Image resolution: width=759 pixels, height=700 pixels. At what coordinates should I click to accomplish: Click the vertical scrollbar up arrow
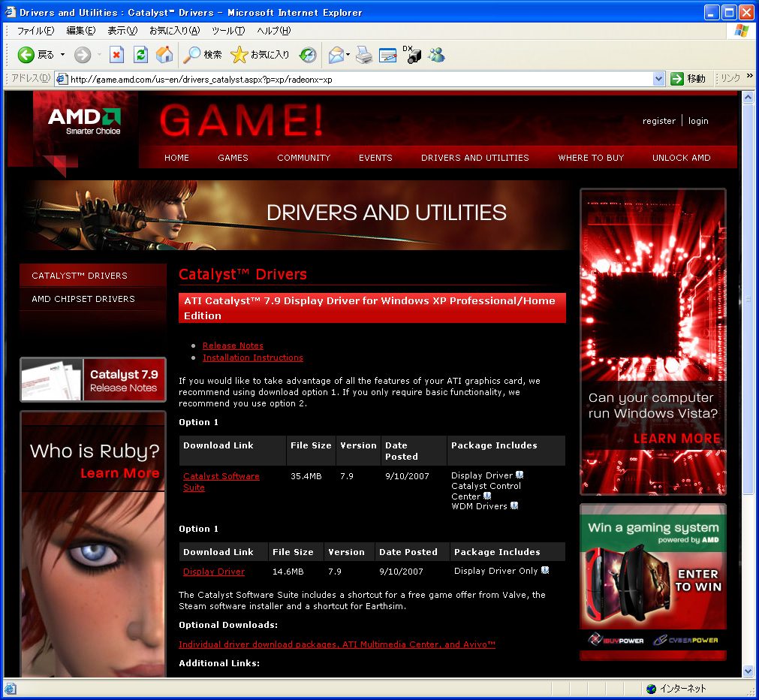click(x=748, y=98)
